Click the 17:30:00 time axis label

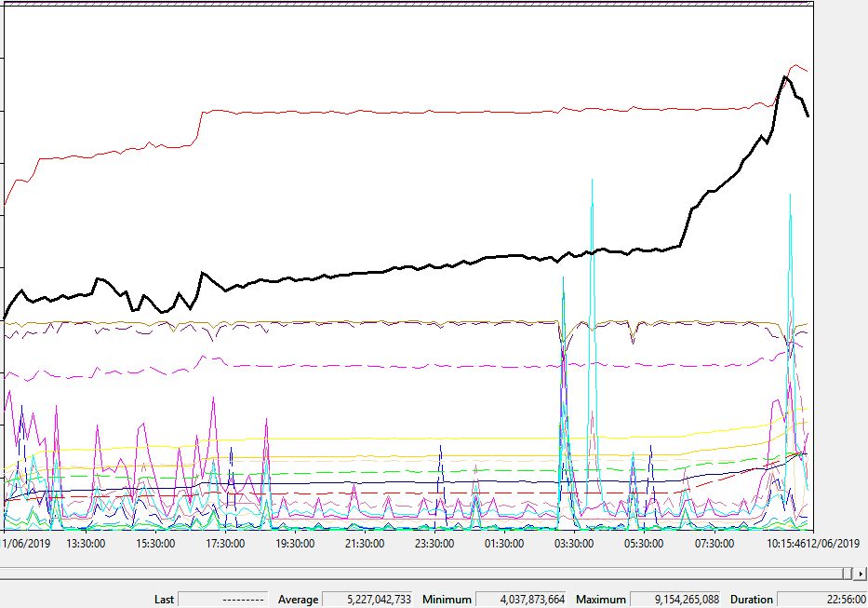tap(225, 544)
